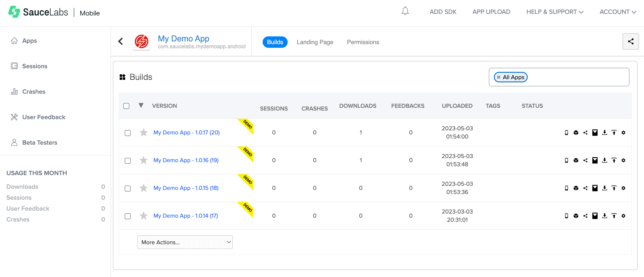
Task: Open the Permissions tab
Action: click(363, 42)
